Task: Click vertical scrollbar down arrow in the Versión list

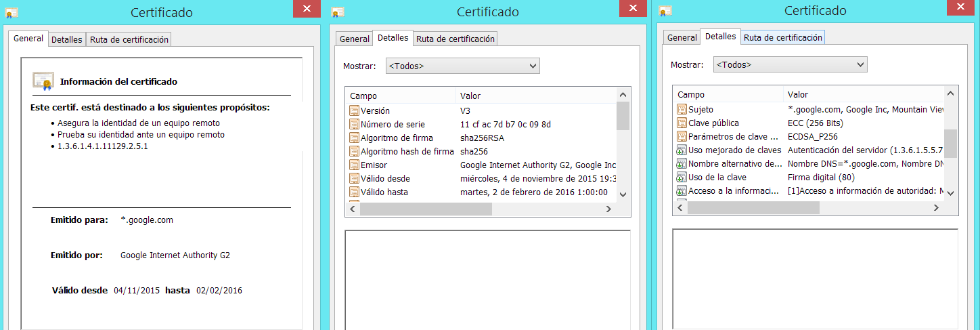Action: (x=623, y=194)
